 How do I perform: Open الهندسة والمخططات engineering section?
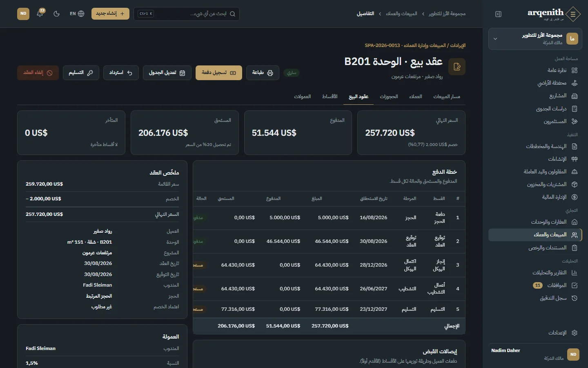[x=535, y=146]
